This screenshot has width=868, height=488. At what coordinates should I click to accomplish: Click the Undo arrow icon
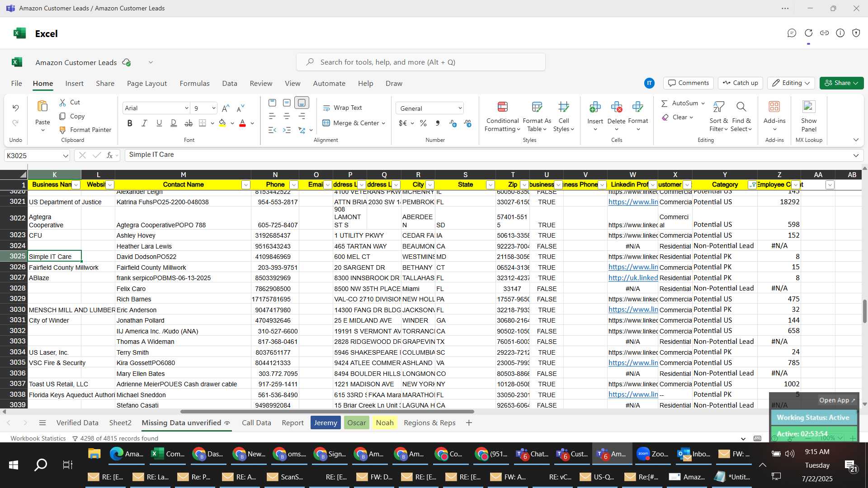tap(15, 108)
